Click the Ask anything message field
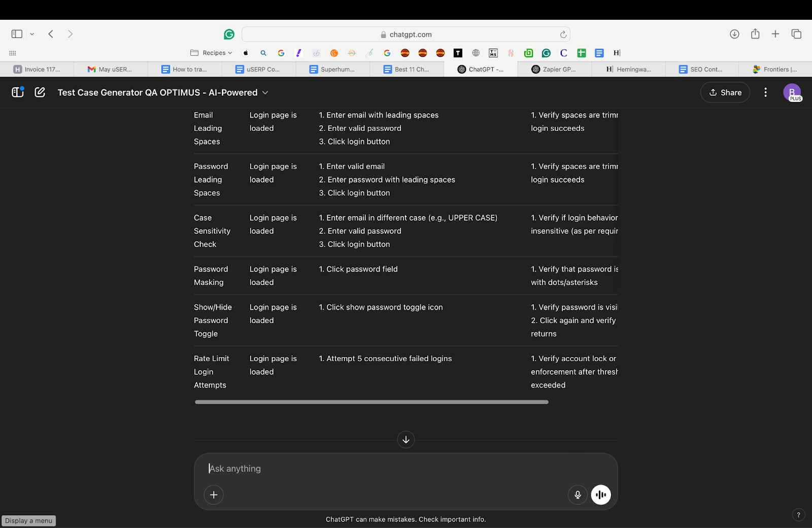Viewport: 812px width, 528px height. pyautogui.click(x=405, y=469)
